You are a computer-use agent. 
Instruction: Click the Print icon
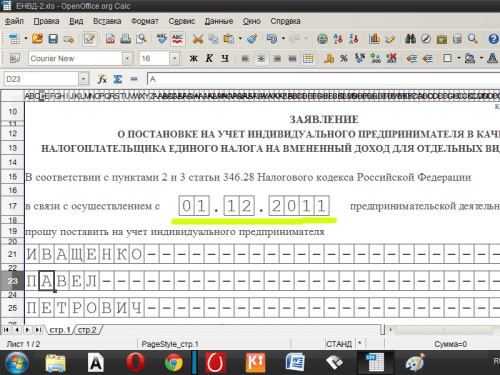(x=125, y=39)
